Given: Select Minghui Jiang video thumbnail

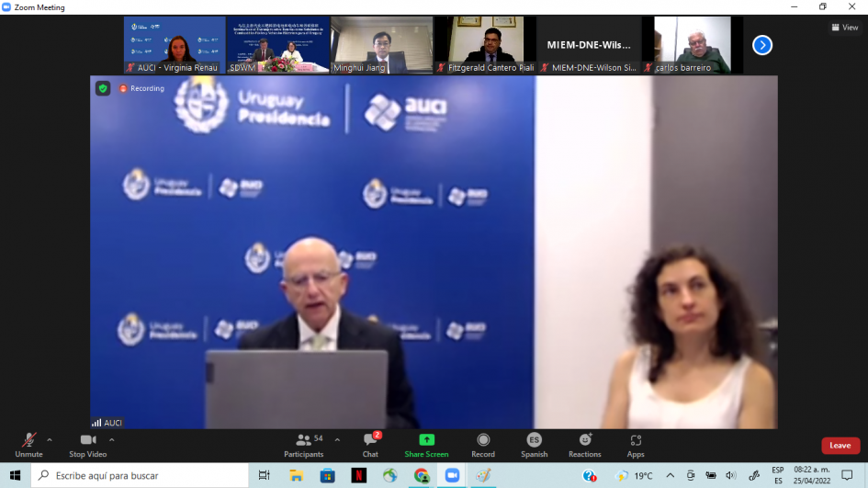Looking at the screenshot, I should pos(382,45).
